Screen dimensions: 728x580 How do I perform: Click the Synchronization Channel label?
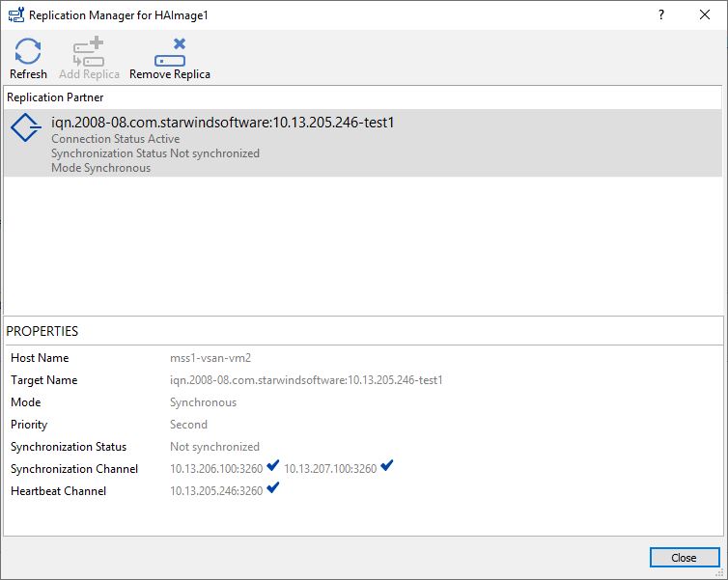(74, 469)
